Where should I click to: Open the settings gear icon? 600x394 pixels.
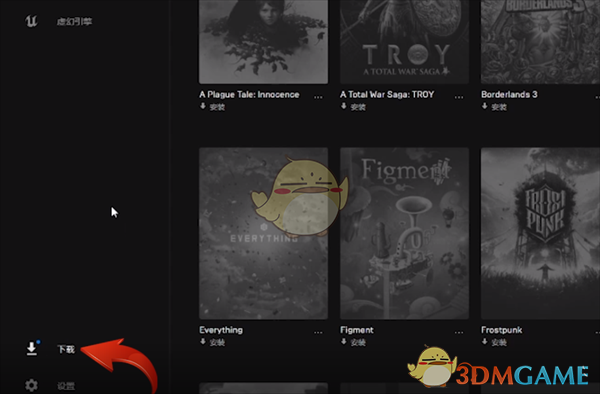point(31,385)
